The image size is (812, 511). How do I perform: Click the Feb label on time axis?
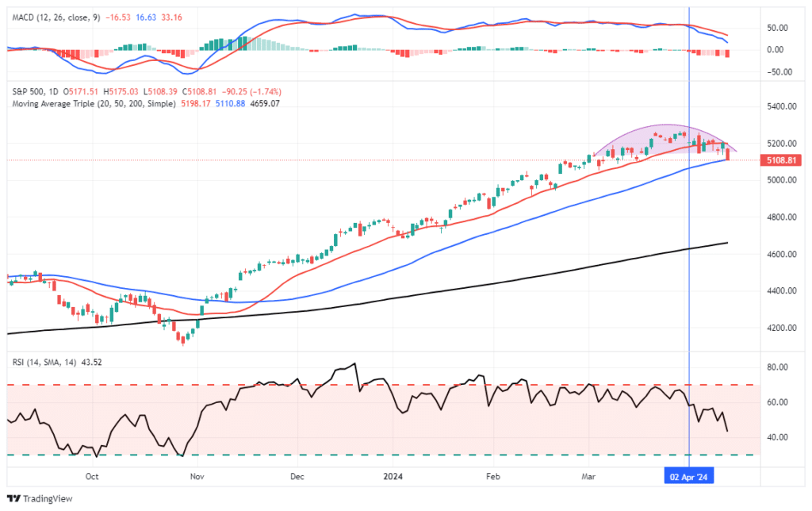coord(493,476)
